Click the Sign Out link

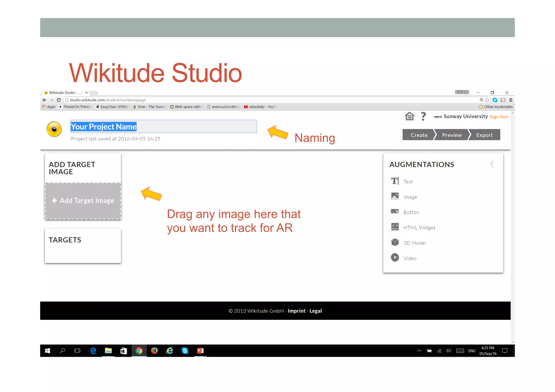(x=499, y=117)
